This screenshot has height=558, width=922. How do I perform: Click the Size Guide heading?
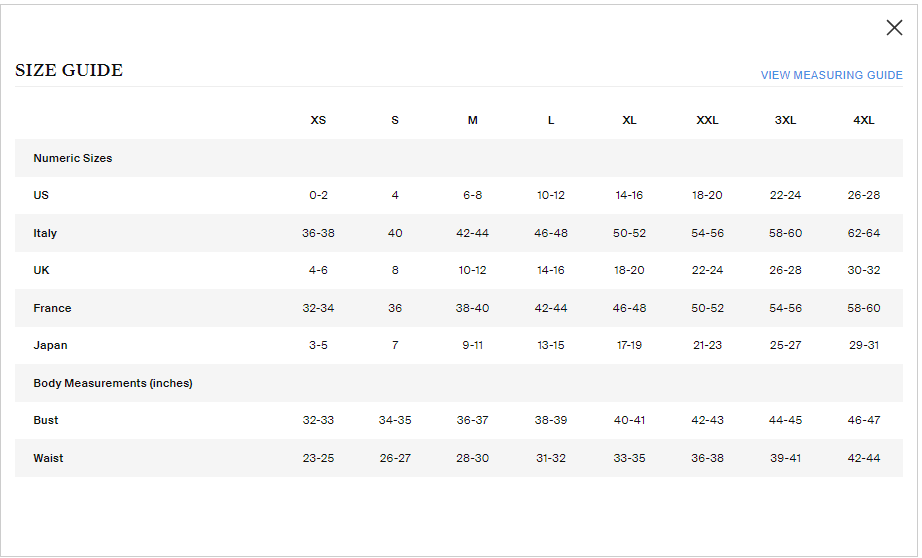[69, 71]
